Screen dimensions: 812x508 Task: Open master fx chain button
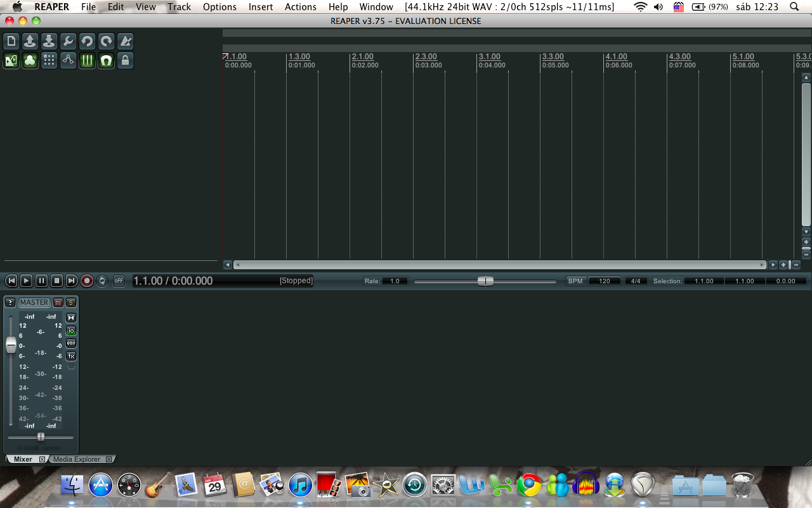[71, 356]
